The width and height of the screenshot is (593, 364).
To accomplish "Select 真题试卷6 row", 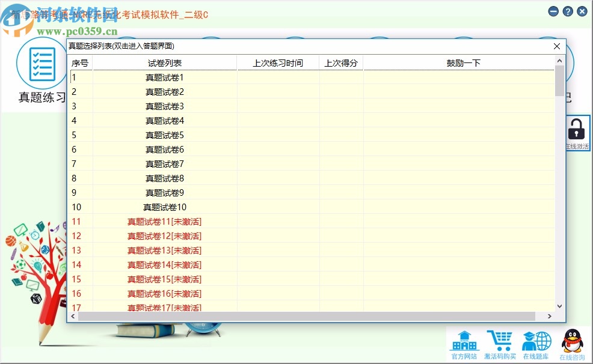I will [312, 150].
